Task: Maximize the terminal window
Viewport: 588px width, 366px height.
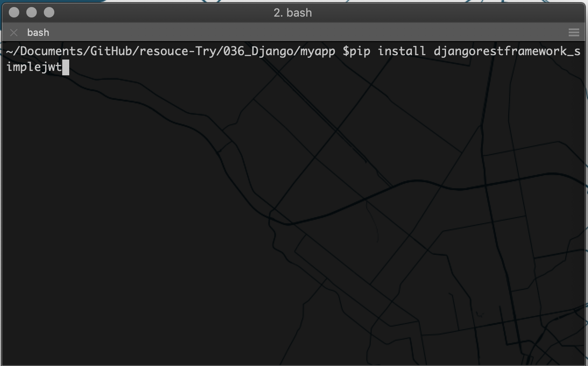Action: pos(49,13)
